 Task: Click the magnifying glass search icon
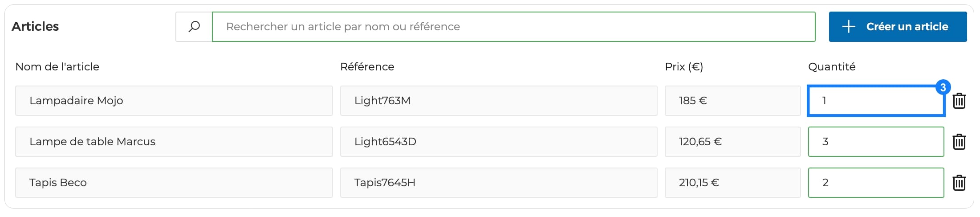click(194, 27)
